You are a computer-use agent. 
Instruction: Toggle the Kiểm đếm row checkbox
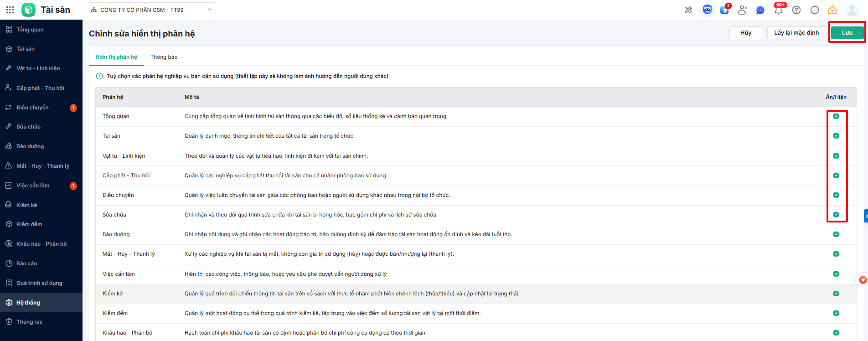836,313
